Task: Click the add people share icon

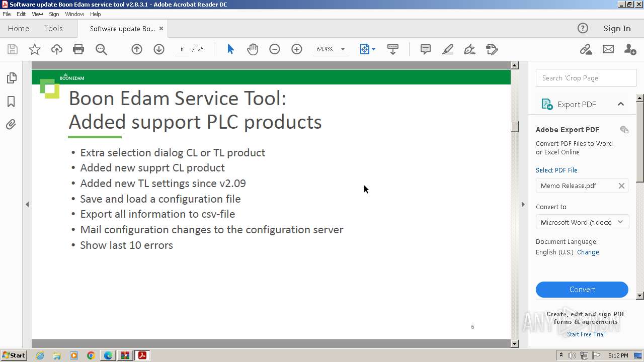Action: click(x=630, y=49)
